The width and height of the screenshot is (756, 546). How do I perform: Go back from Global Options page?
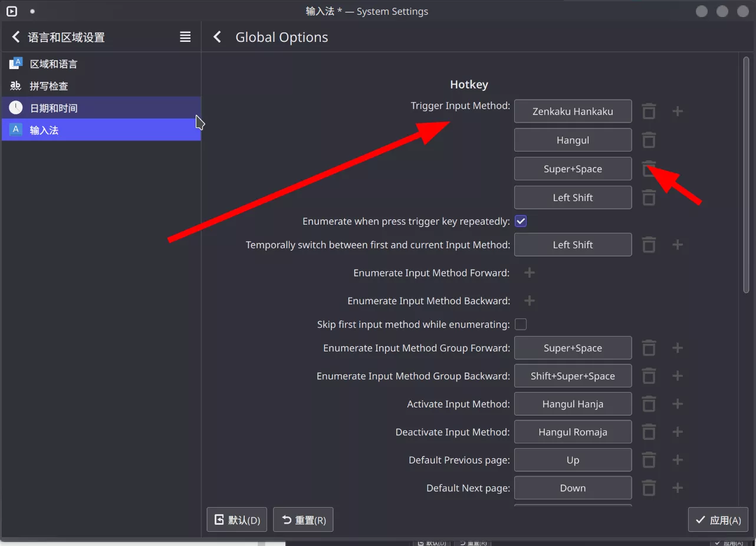218,37
